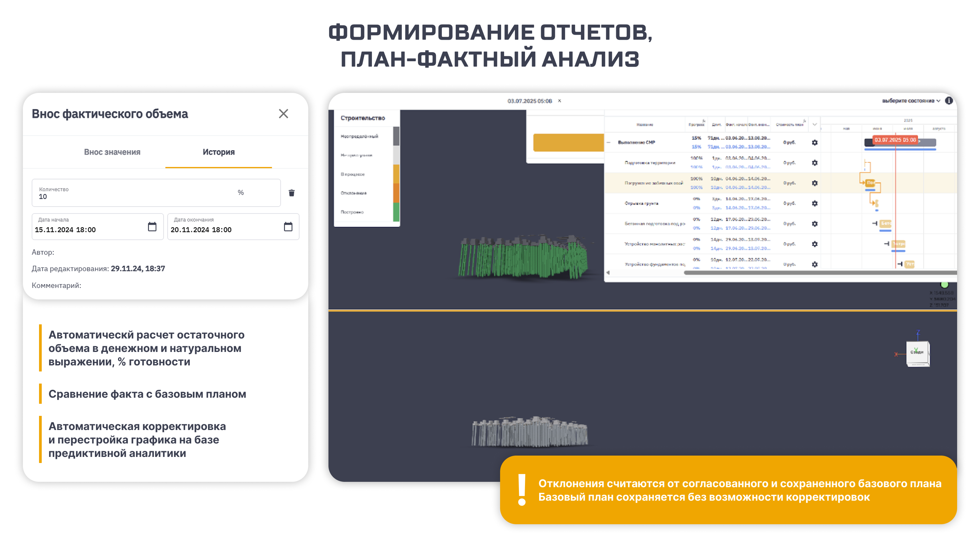Click the scroll-left arrow under the table
This screenshot has height=537, width=980.
click(608, 273)
